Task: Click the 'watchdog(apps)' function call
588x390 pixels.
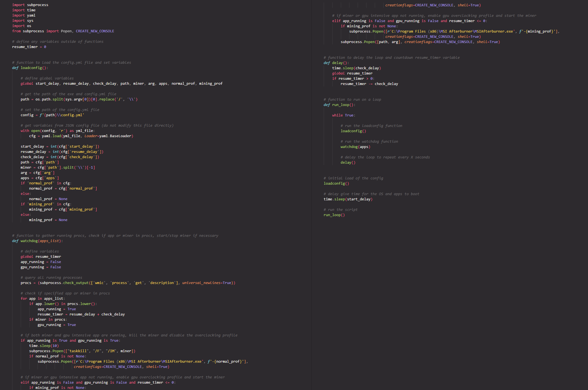Action: point(355,147)
